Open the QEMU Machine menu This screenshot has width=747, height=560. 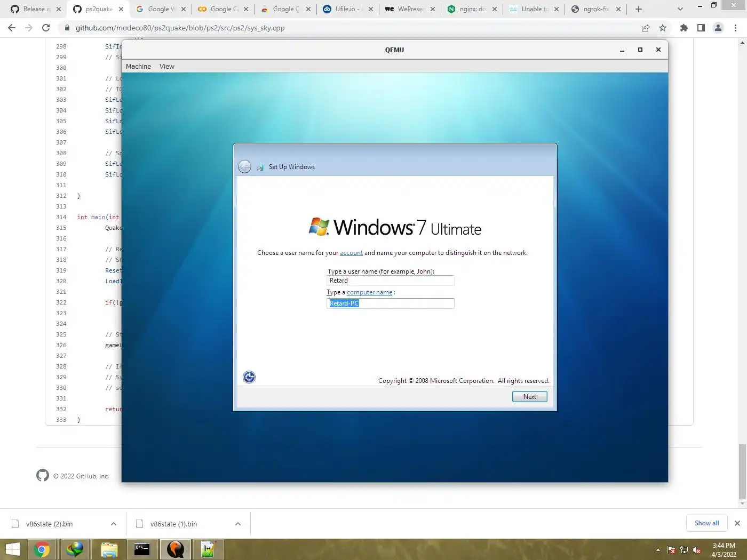pos(138,66)
